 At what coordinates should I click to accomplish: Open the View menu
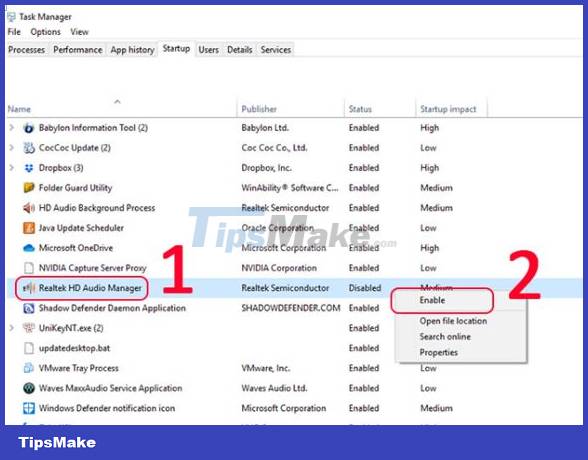point(80,32)
